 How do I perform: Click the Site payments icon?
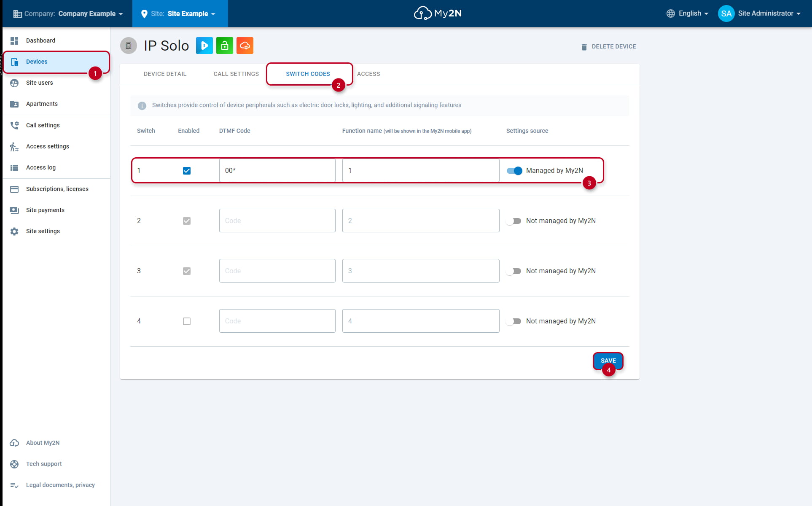[14, 210]
